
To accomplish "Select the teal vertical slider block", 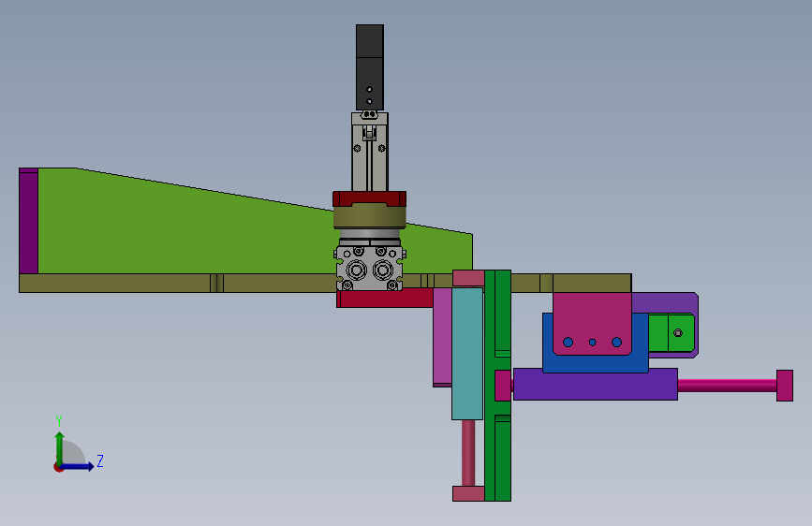I will coord(467,354).
